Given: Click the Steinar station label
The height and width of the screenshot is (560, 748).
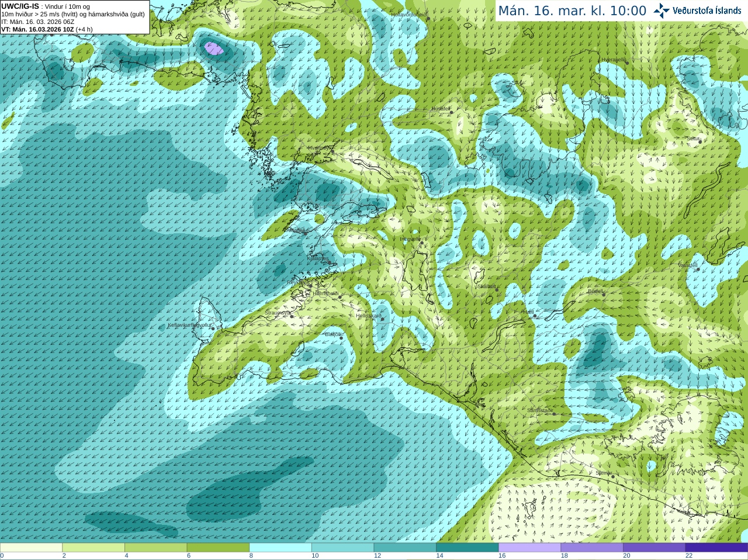Looking at the screenshot, I should pos(604,473).
